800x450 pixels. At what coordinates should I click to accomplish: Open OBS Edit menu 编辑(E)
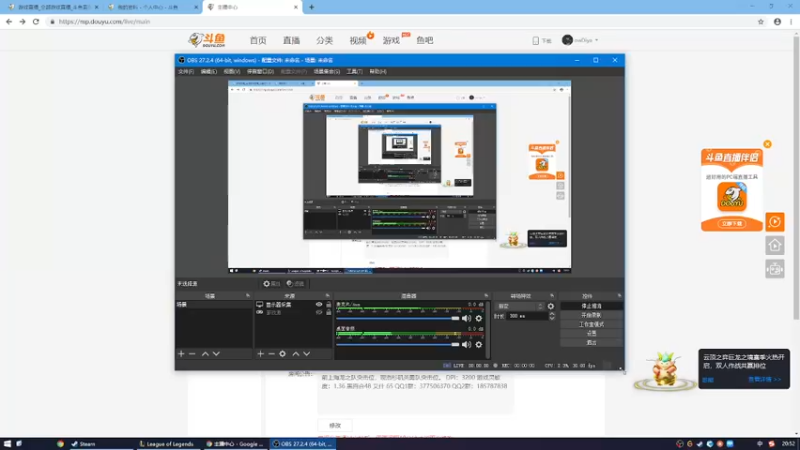pyautogui.click(x=209, y=71)
